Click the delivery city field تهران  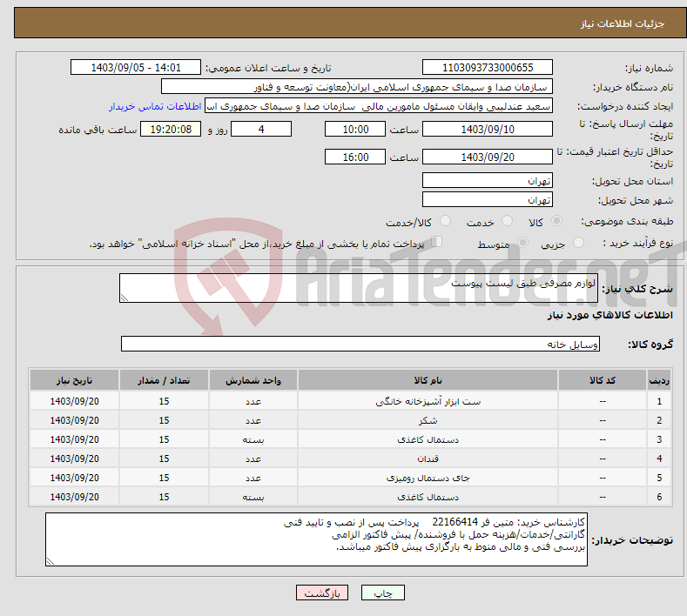(488, 199)
